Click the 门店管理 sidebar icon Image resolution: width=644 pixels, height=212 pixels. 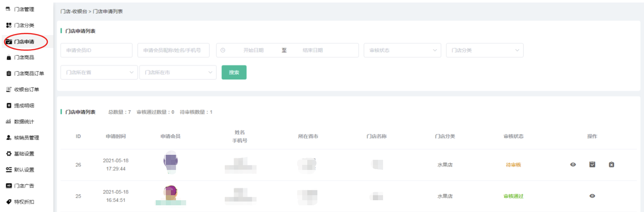point(8,9)
